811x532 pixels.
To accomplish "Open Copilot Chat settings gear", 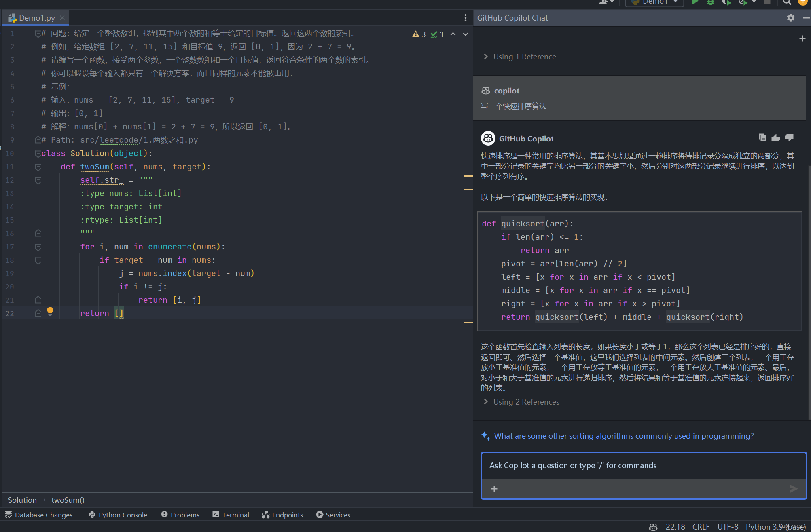I will coord(791,18).
